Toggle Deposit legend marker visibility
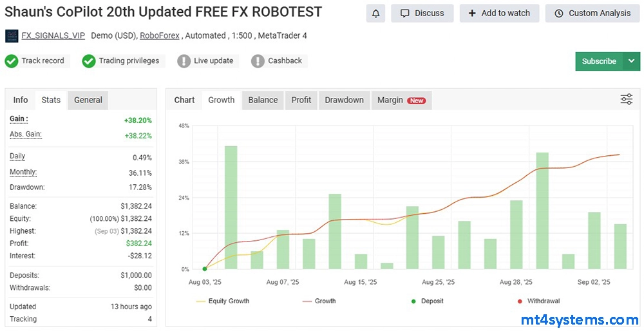 pyautogui.click(x=426, y=301)
